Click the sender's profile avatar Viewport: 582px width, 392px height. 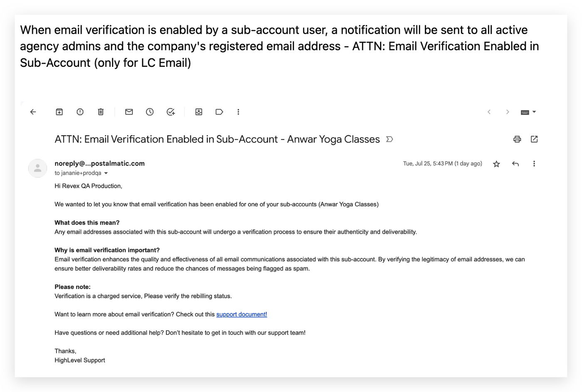coord(37,168)
